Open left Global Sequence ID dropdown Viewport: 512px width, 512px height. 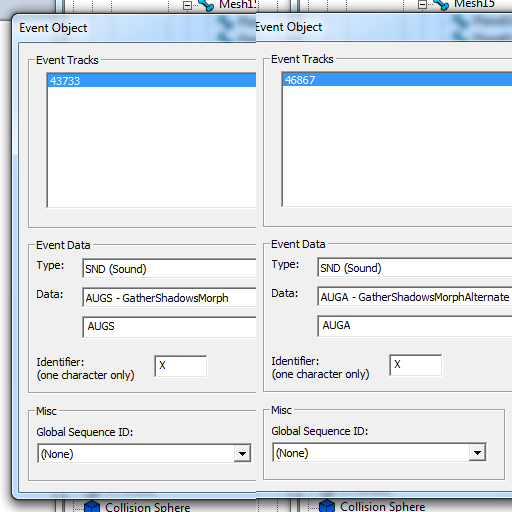pos(242,454)
